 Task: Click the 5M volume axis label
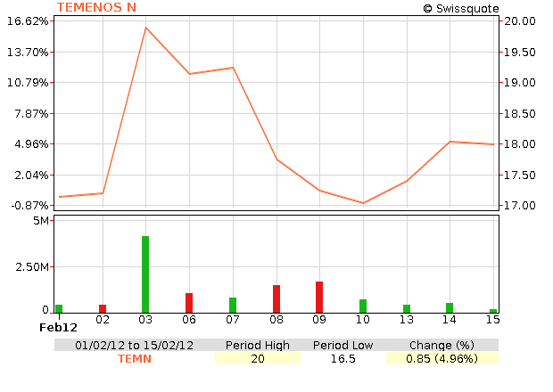(x=41, y=221)
